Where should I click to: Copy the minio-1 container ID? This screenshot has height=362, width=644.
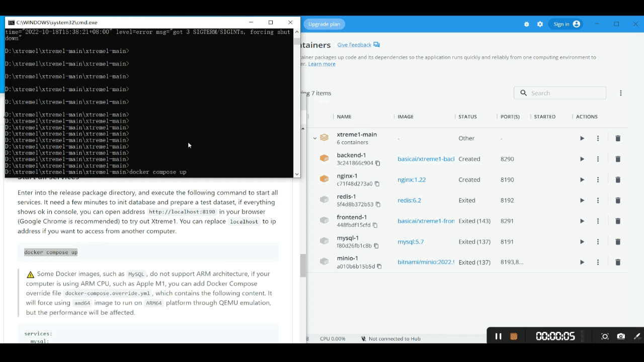point(379,266)
